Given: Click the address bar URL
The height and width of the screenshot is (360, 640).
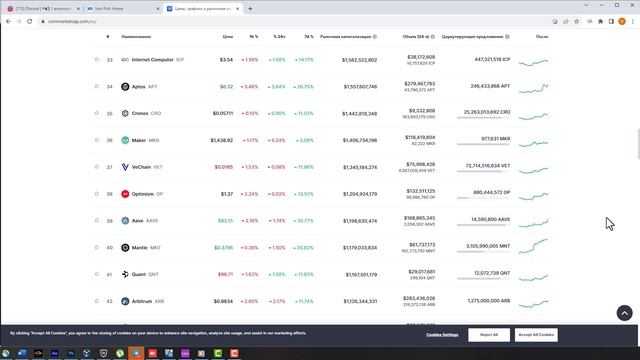Looking at the screenshot, I should point(72,21).
